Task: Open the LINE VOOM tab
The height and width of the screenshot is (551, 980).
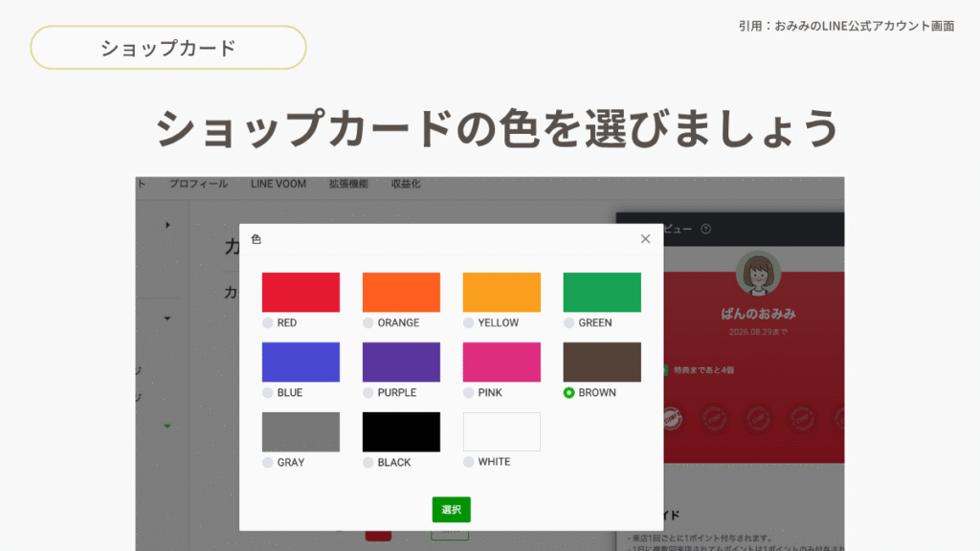Action: coord(278,184)
